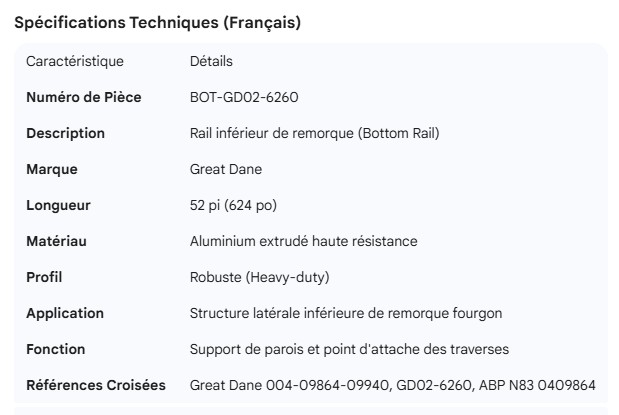Image resolution: width=619 pixels, height=415 pixels.
Task: Select the Longueur row label
Action: 58,205
